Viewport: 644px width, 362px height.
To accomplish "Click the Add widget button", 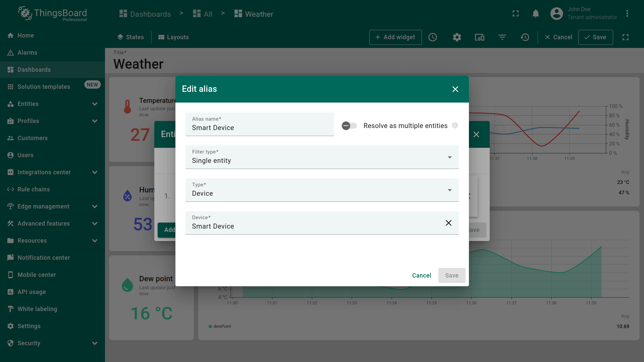I will pos(395,37).
